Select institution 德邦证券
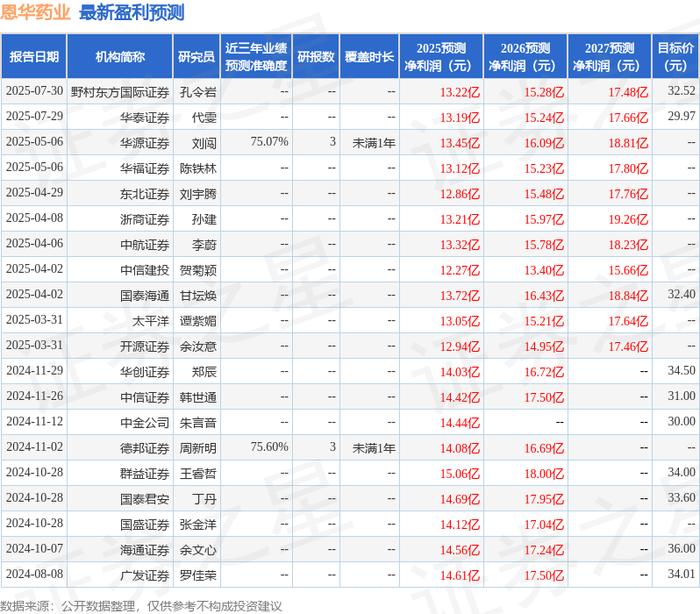 (145, 449)
